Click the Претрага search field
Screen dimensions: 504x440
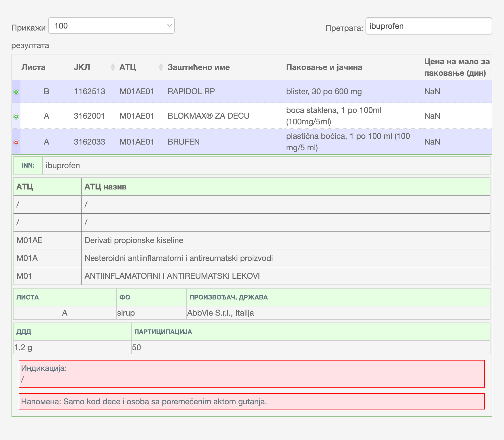coord(429,26)
